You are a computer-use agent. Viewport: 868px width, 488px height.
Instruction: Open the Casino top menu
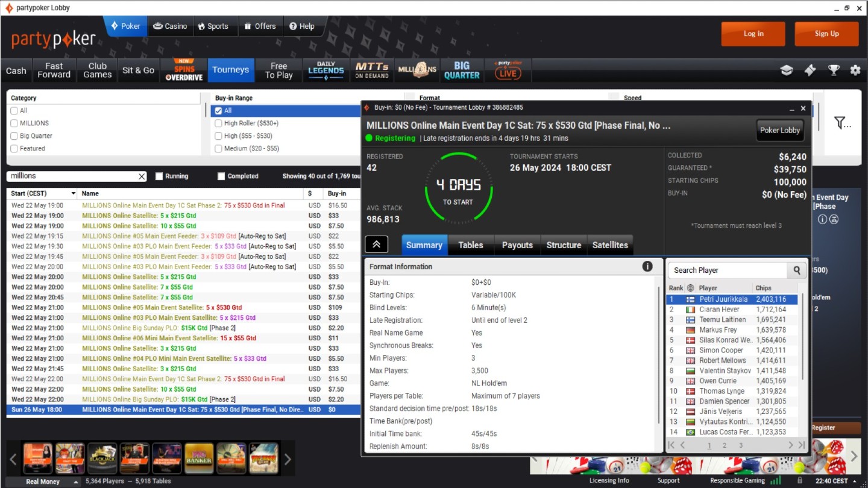[170, 26]
